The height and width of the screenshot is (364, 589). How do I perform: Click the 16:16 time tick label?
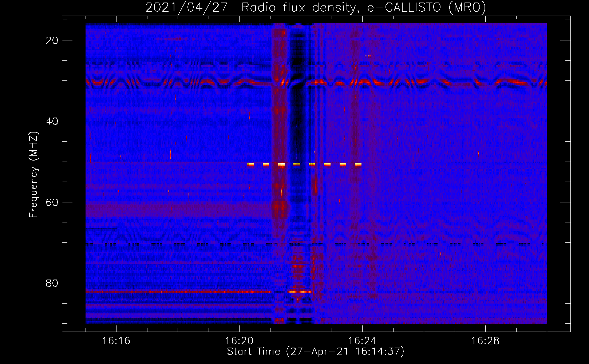(116, 341)
